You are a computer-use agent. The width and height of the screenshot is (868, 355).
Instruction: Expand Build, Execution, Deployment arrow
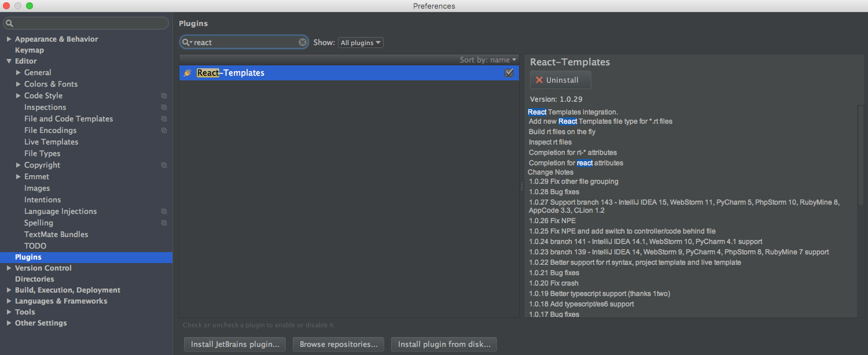click(x=9, y=290)
